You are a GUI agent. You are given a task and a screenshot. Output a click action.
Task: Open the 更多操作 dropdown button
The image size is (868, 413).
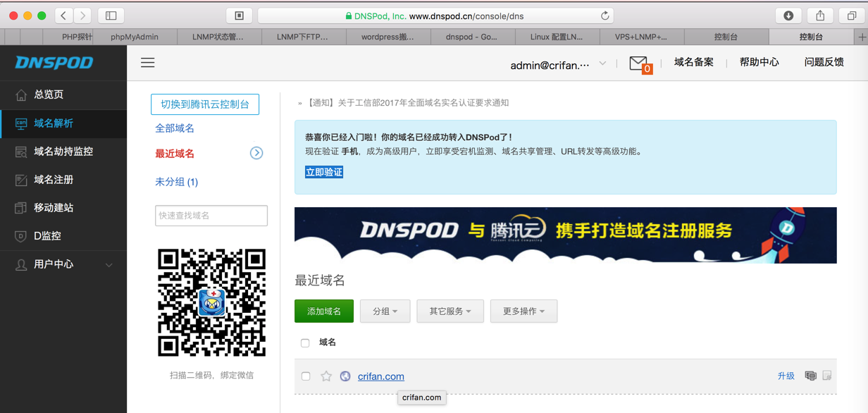pyautogui.click(x=523, y=311)
